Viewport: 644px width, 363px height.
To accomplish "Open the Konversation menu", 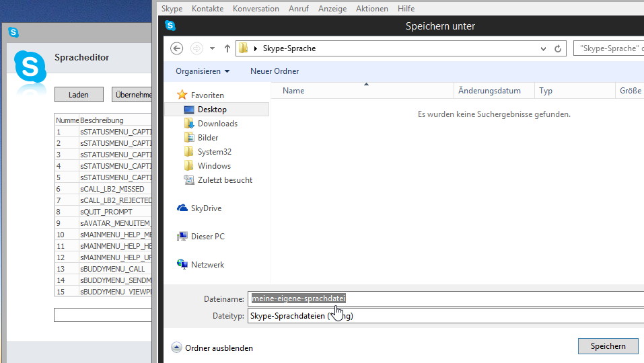I will click(256, 9).
